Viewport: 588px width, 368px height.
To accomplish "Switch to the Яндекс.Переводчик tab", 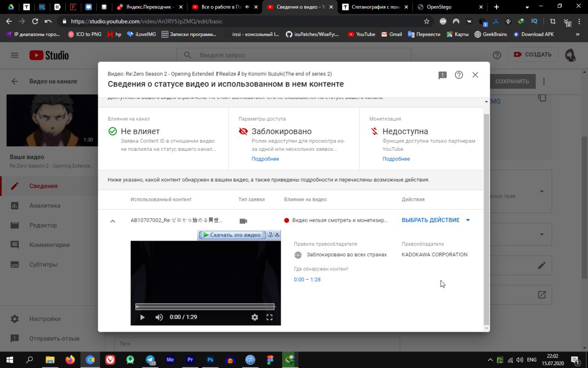I will pos(149,7).
